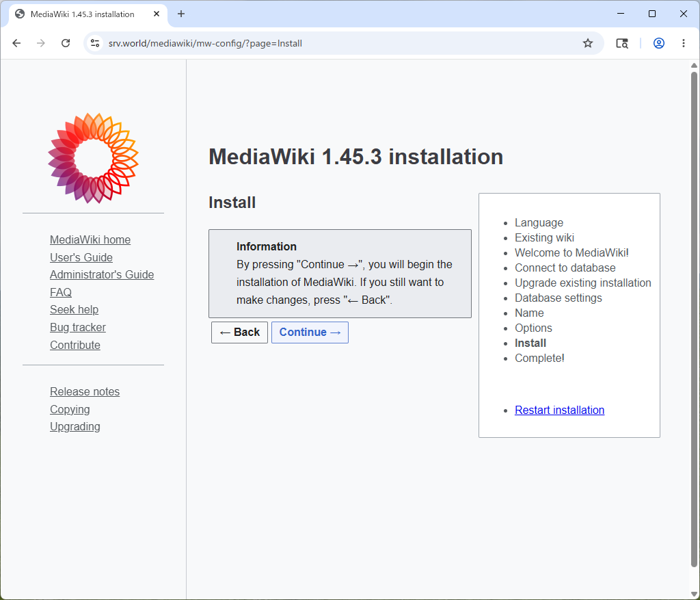Open the MediaWiki home link
The image size is (700, 600).
[x=90, y=240]
